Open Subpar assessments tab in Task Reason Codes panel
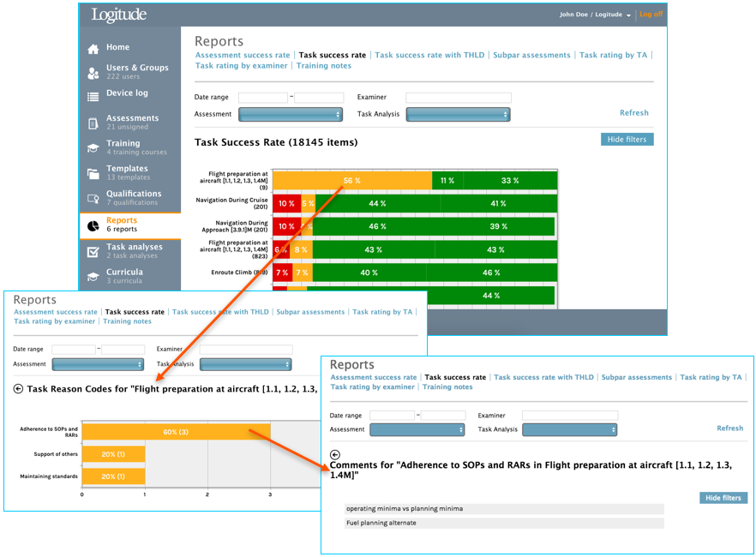The width and height of the screenshot is (756, 557). [310, 312]
